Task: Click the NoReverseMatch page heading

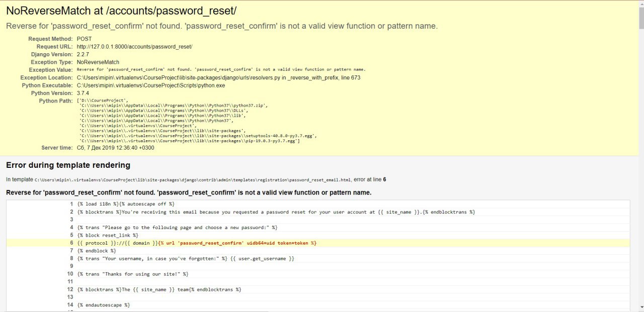Action: point(121,11)
